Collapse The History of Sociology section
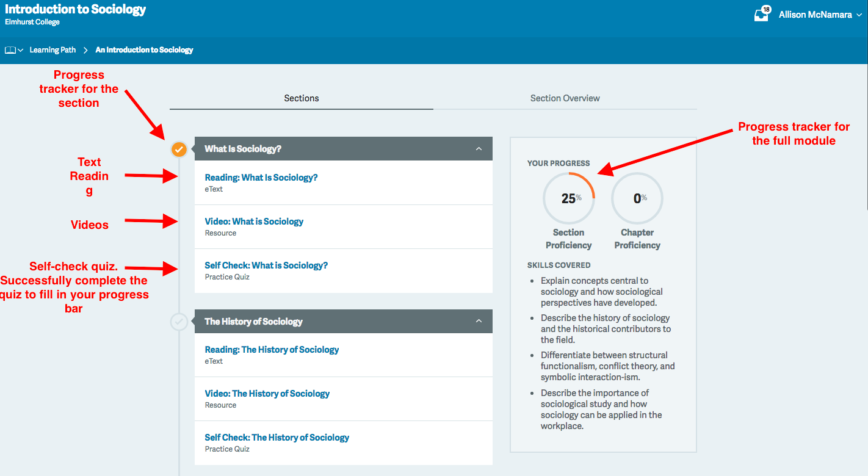Image resolution: width=868 pixels, height=476 pixels. pyautogui.click(x=479, y=321)
